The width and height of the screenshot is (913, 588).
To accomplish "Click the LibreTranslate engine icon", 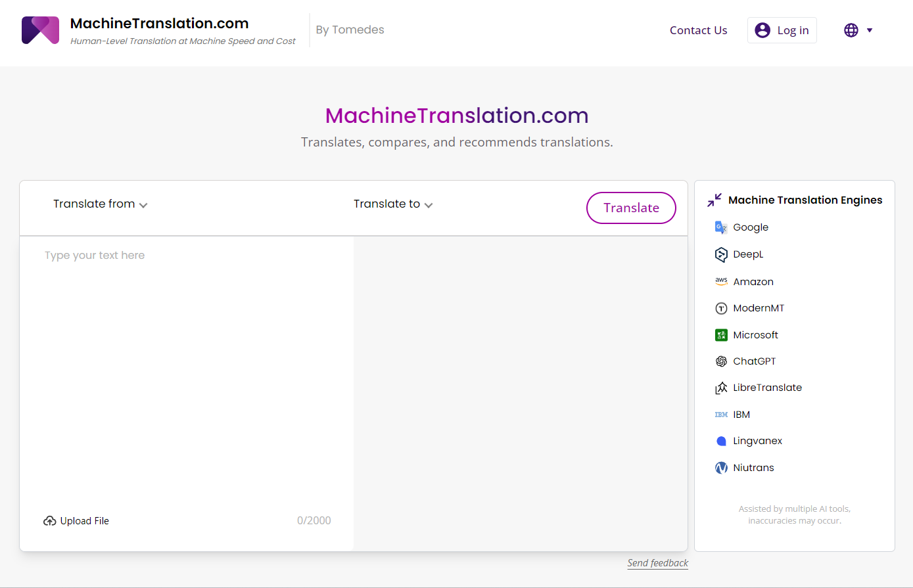I will pos(721,388).
